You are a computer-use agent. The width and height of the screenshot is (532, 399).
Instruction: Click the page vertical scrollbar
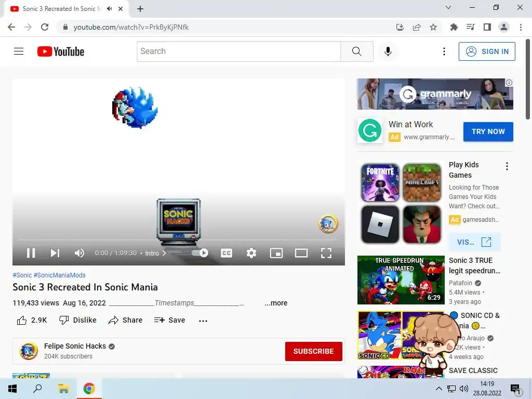[528, 79]
